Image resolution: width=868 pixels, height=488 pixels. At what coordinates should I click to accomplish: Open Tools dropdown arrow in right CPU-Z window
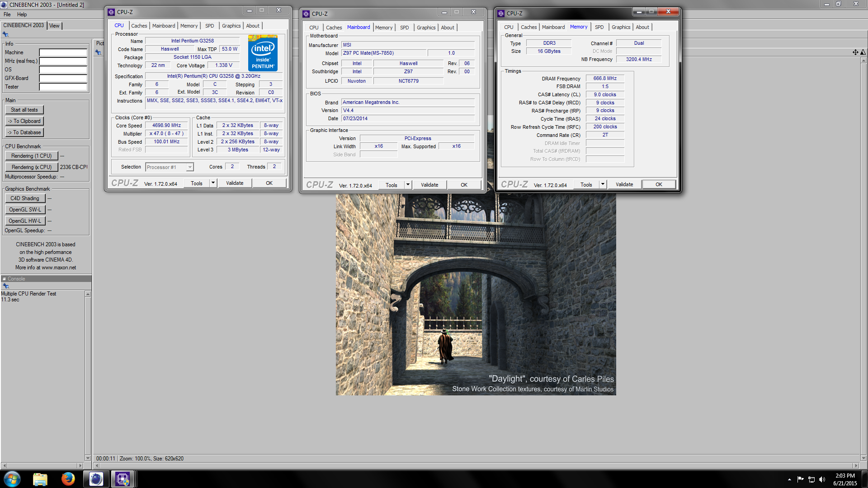(603, 184)
